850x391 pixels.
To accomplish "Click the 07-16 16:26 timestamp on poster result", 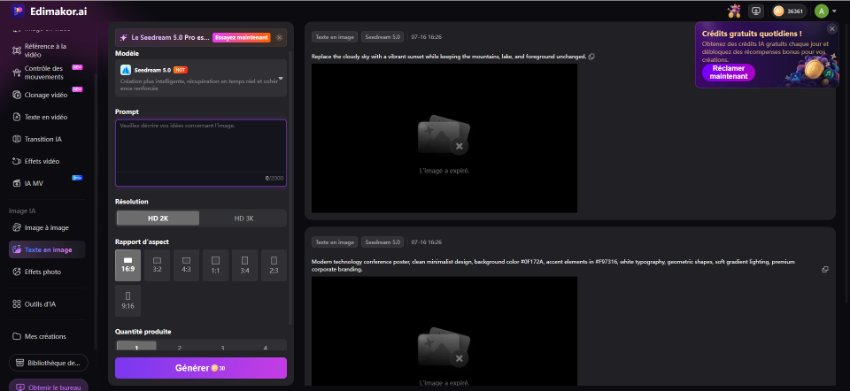I will coord(426,242).
